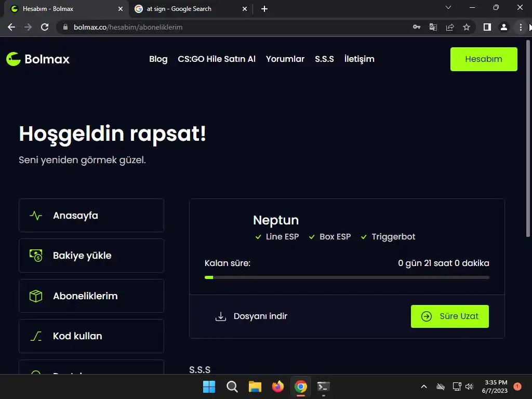Click the Süre Uzat button

pos(450,316)
